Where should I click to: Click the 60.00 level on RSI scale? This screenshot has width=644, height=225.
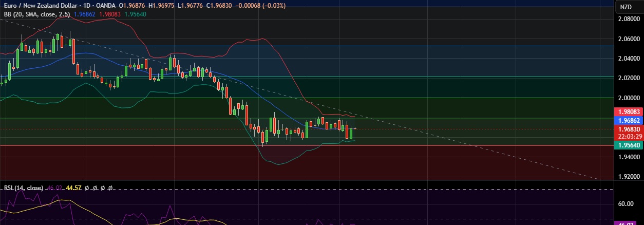(x=625, y=203)
